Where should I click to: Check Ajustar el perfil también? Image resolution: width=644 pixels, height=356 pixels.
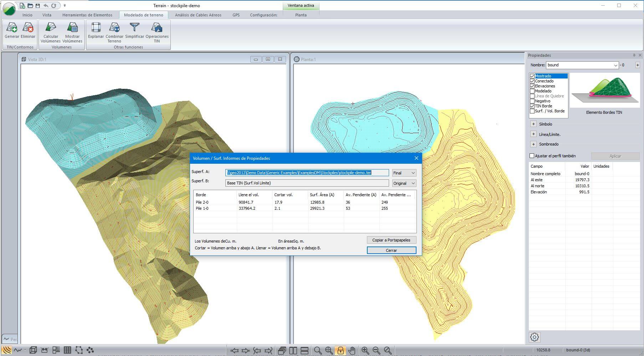pyautogui.click(x=532, y=156)
